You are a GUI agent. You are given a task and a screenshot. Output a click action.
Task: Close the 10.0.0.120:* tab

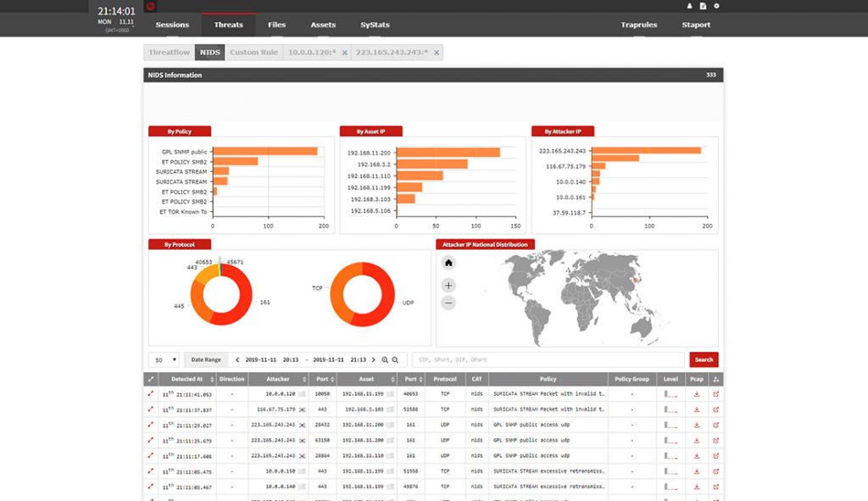[344, 53]
